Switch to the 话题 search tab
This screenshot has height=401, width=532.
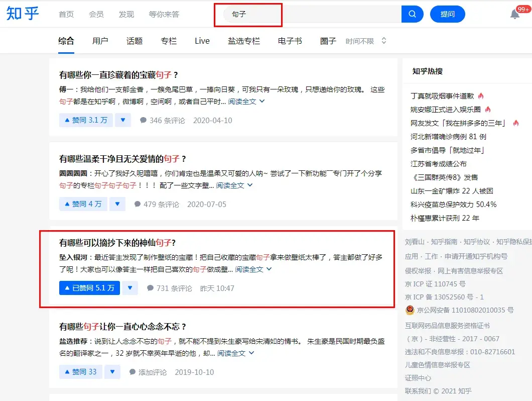(135, 41)
